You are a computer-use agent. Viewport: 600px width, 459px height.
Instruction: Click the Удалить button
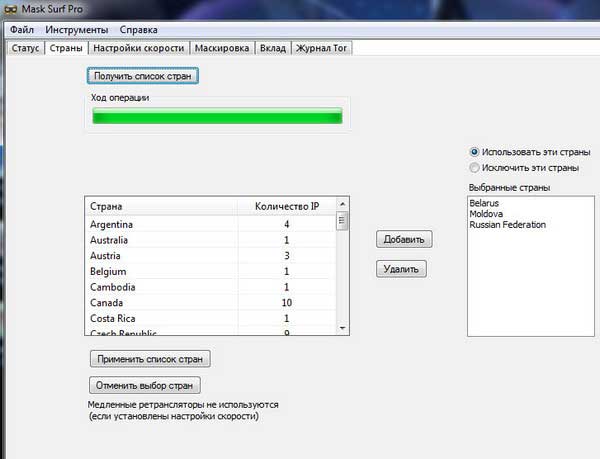tap(402, 268)
